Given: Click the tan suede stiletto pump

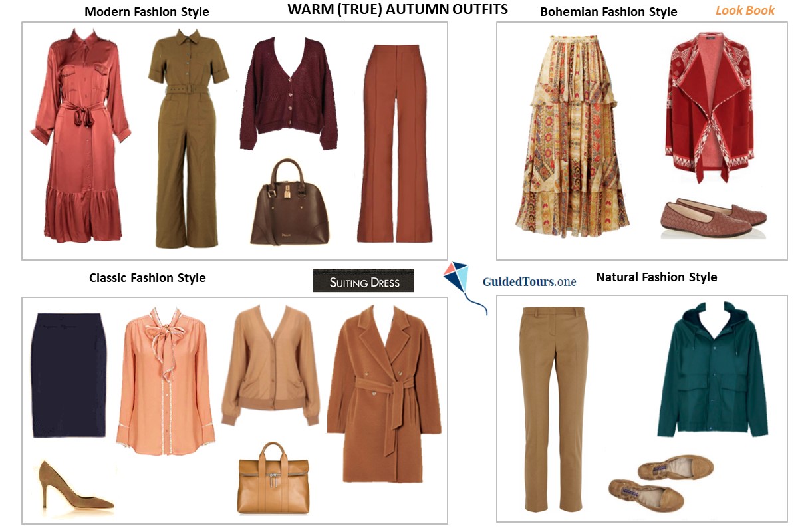Looking at the screenshot, I should 72,490.
